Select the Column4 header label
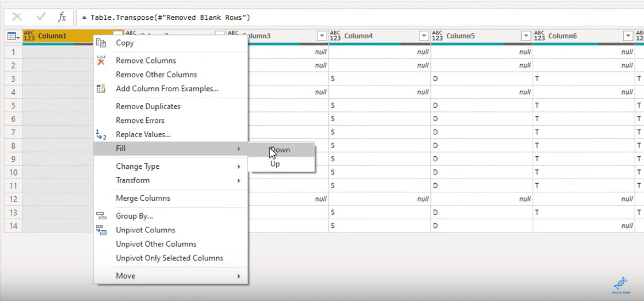 click(x=358, y=36)
